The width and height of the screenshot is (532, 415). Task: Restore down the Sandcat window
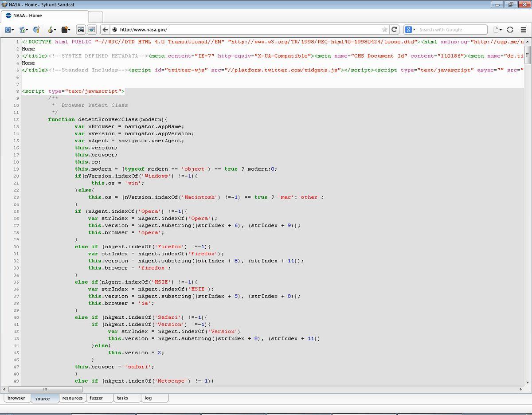point(510,4)
